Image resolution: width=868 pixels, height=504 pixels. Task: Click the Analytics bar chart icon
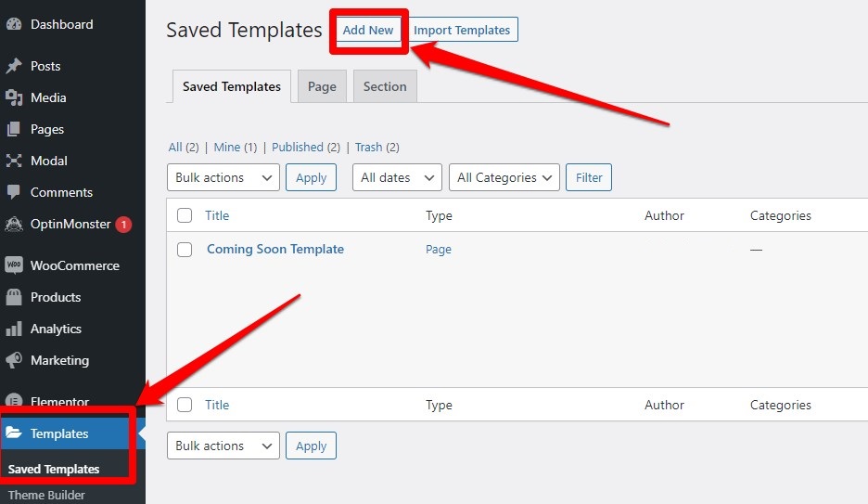pos(14,329)
